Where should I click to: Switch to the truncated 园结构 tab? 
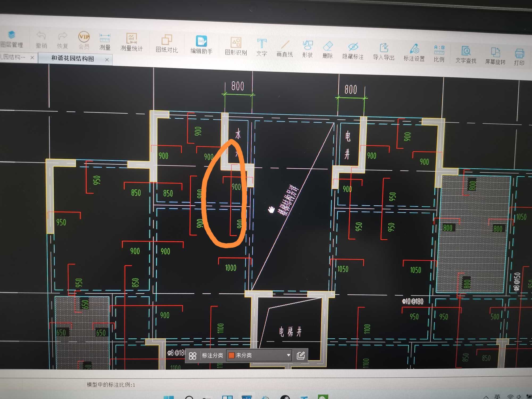pos(13,57)
